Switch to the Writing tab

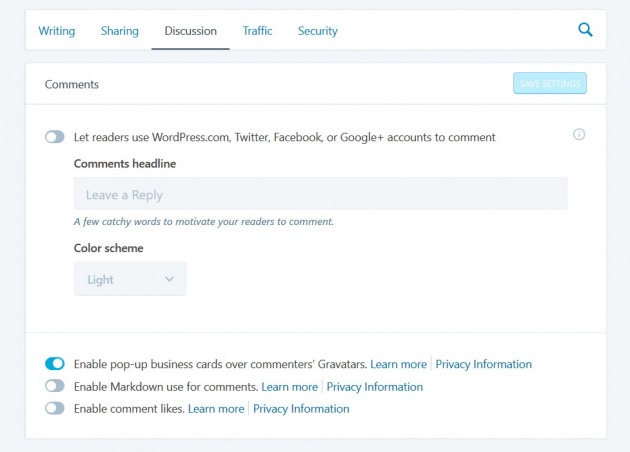tap(57, 31)
